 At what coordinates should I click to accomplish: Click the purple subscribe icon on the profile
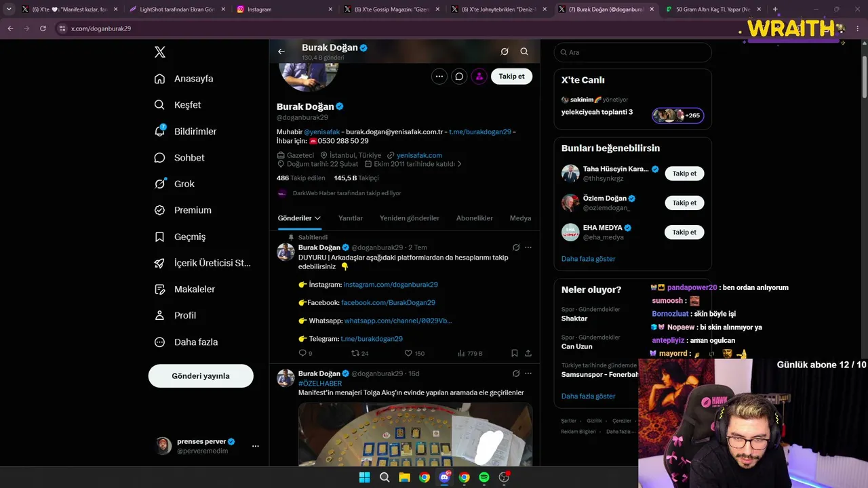479,77
